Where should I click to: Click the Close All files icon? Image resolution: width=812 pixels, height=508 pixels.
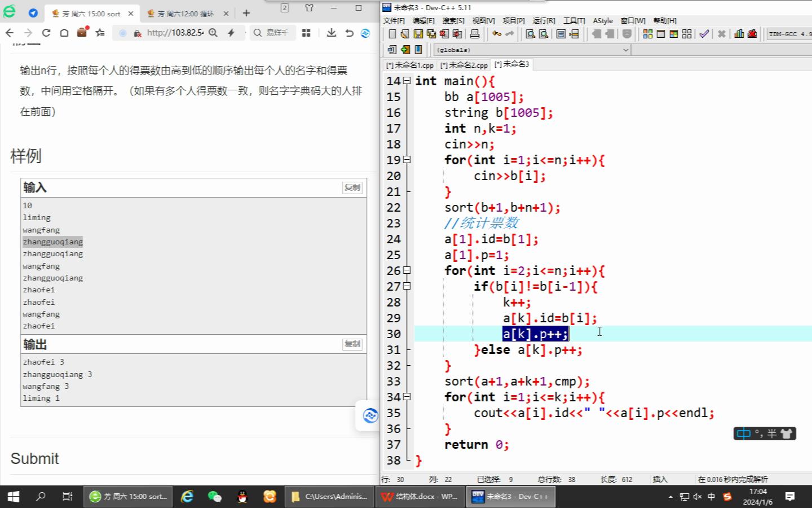pyautogui.click(x=457, y=34)
